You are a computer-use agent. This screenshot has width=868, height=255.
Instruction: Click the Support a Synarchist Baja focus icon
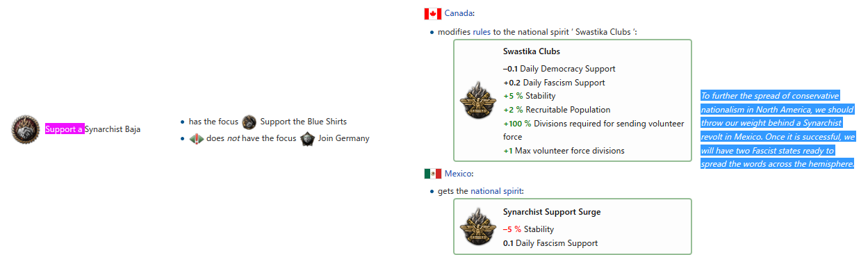[25, 129]
